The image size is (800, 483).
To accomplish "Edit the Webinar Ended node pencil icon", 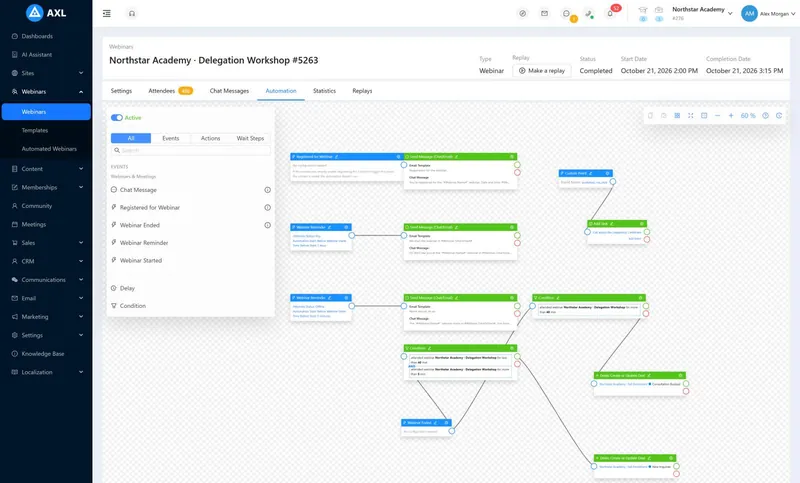I will (x=435, y=423).
